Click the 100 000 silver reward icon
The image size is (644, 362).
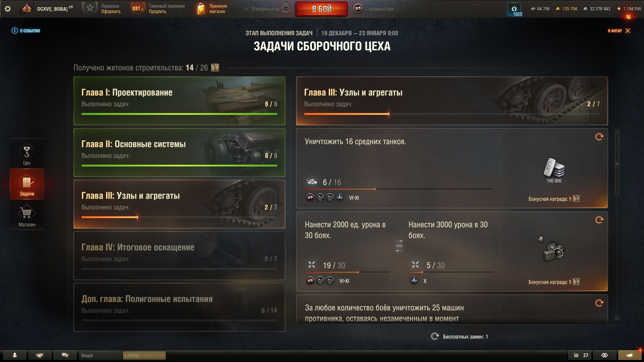coord(554,168)
